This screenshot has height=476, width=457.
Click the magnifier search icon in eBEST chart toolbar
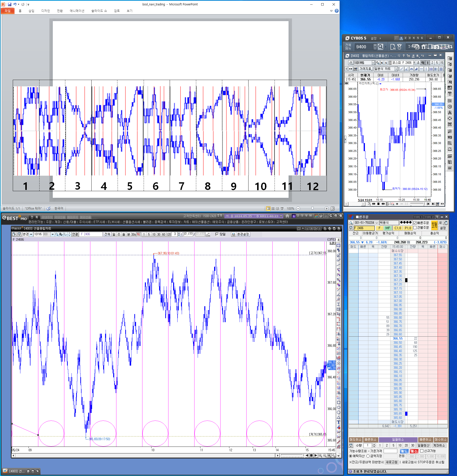(x=57, y=234)
